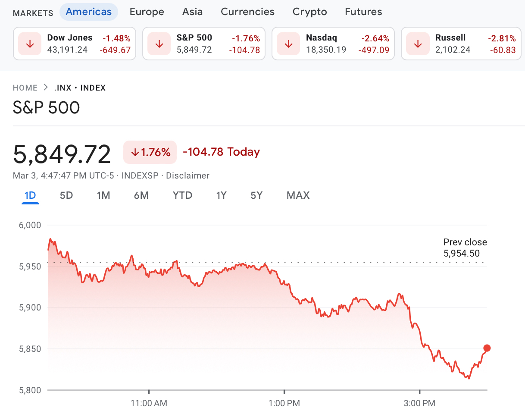Viewport: 525px width, 420px height.
Task: Click the Nasdaq down arrow icon
Action: 289,44
